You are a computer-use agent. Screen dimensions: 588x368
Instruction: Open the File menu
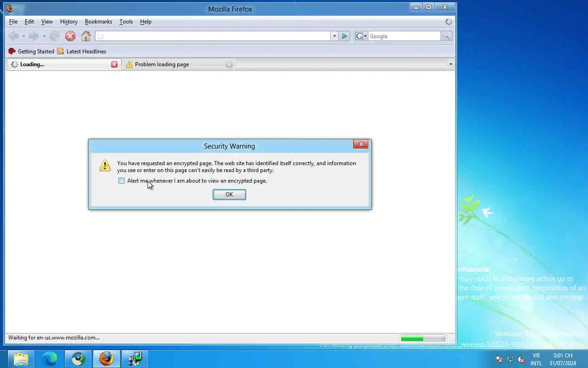coord(13,22)
